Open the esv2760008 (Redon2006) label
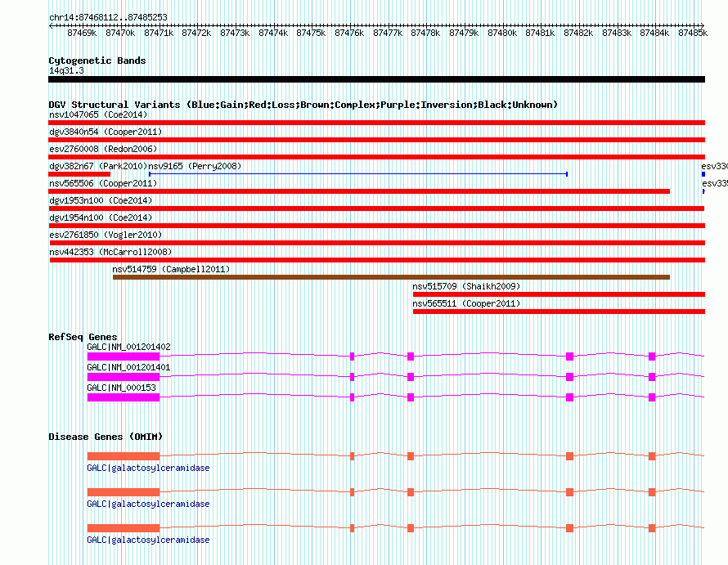 [103, 149]
